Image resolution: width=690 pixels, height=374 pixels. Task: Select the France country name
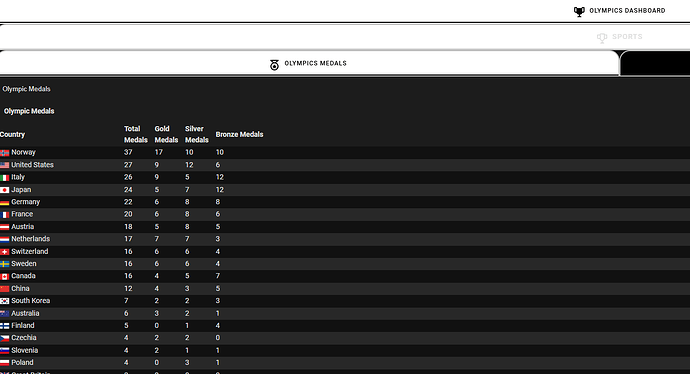[x=22, y=214]
